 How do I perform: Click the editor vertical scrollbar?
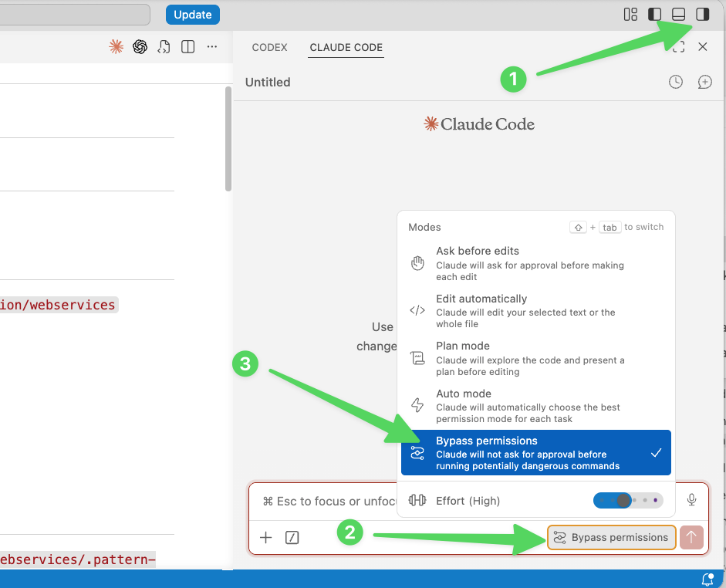228,139
